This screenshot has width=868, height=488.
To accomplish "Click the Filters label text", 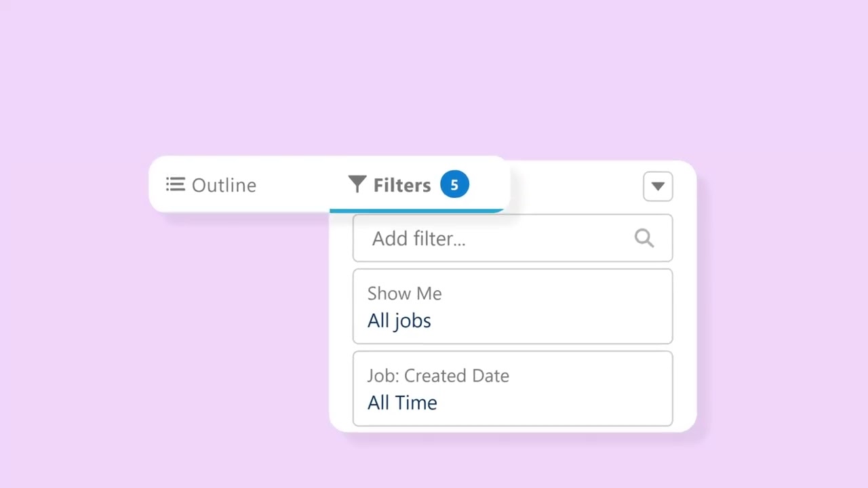I will coord(401,185).
